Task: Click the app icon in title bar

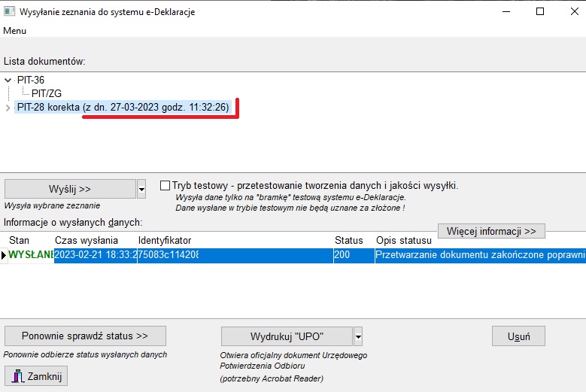Action: (x=9, y=11)
